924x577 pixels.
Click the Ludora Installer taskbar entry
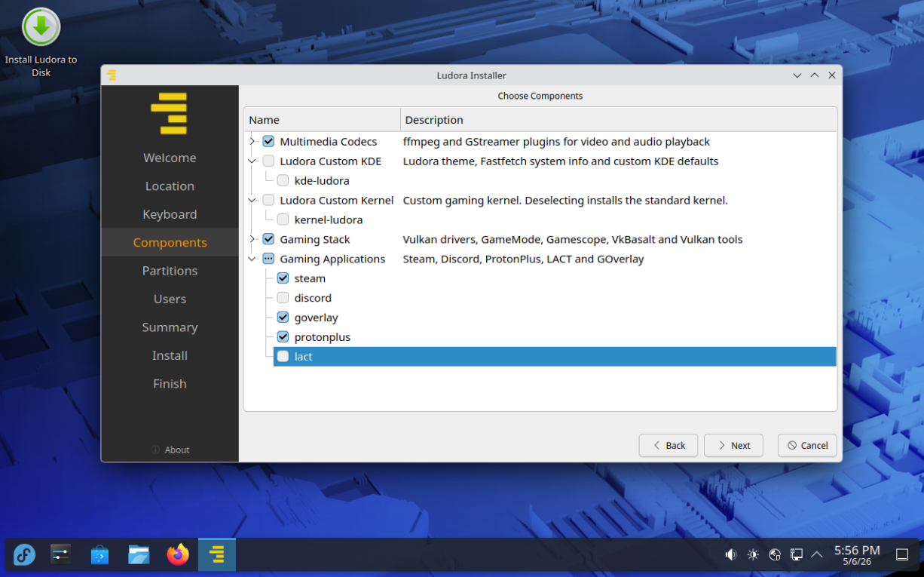(x=217, y=555)
